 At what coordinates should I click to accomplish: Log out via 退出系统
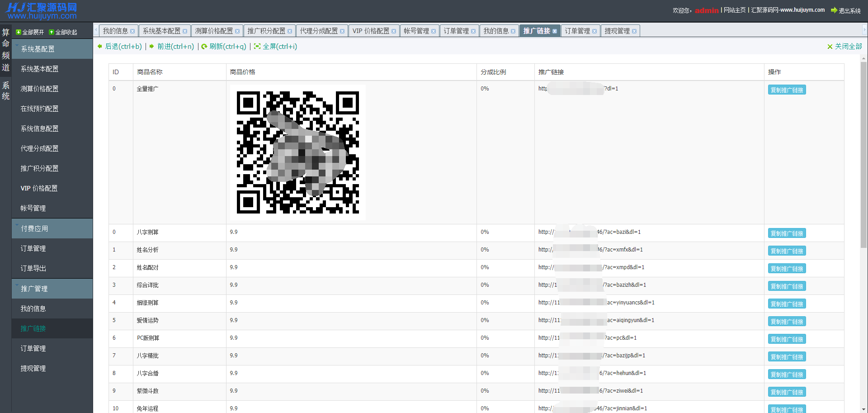846,10
